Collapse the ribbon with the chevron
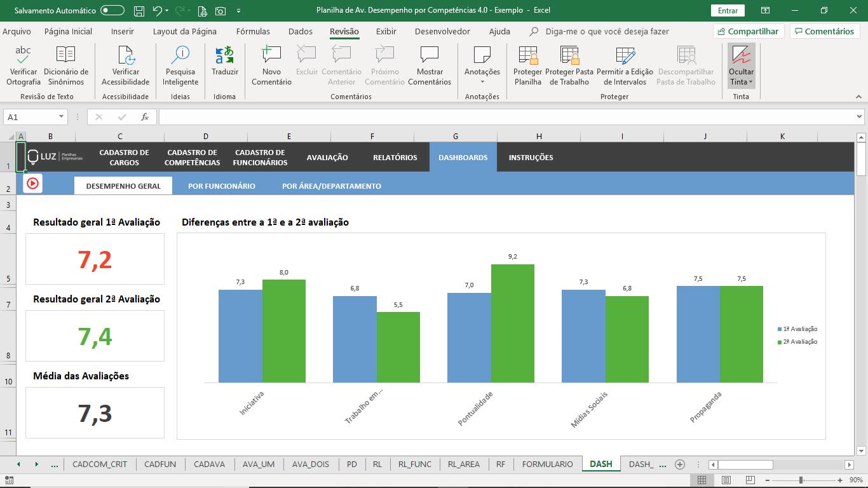Screen dimensions: 868x488 click(x=858, y=97)
